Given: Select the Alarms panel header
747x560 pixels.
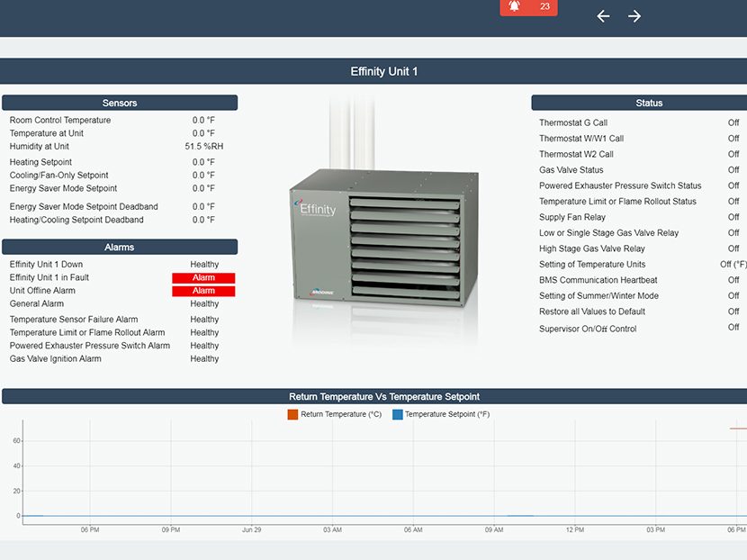Looking at the screenshot, I should (x=120, y=247).
